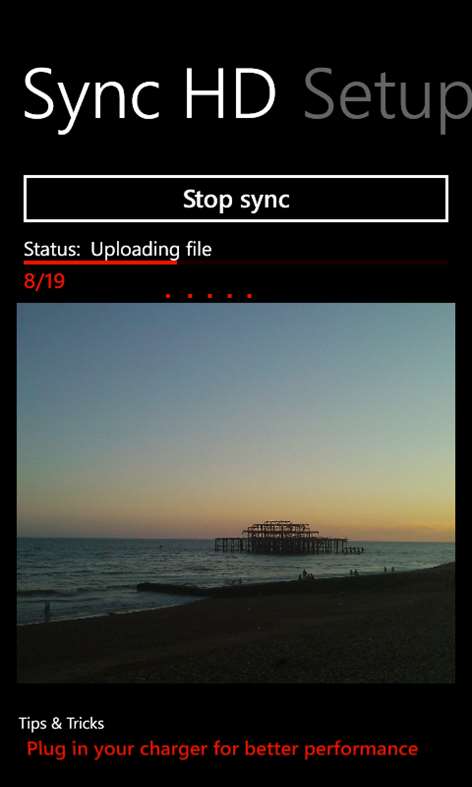Tap the Stop sync button

[235, 199]
